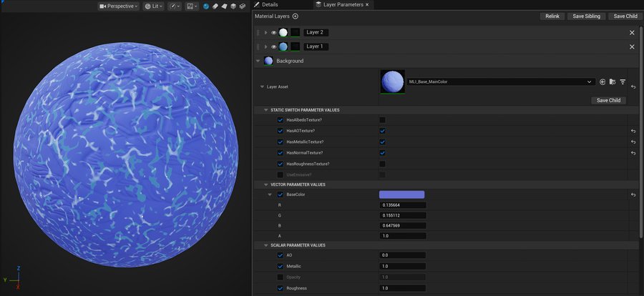Open the BaseColor color swatch
Viewport: 644px width, 296px height.
coord(401,194)
